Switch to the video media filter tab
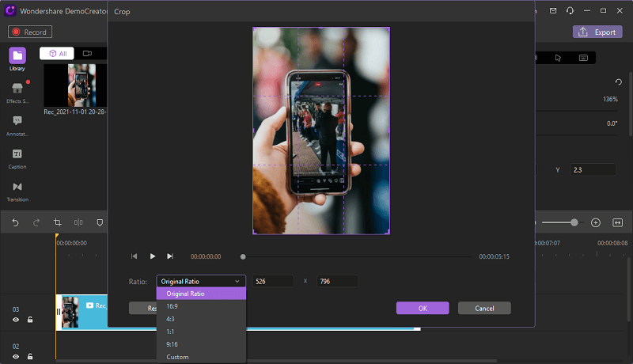 tap(87, 53)
